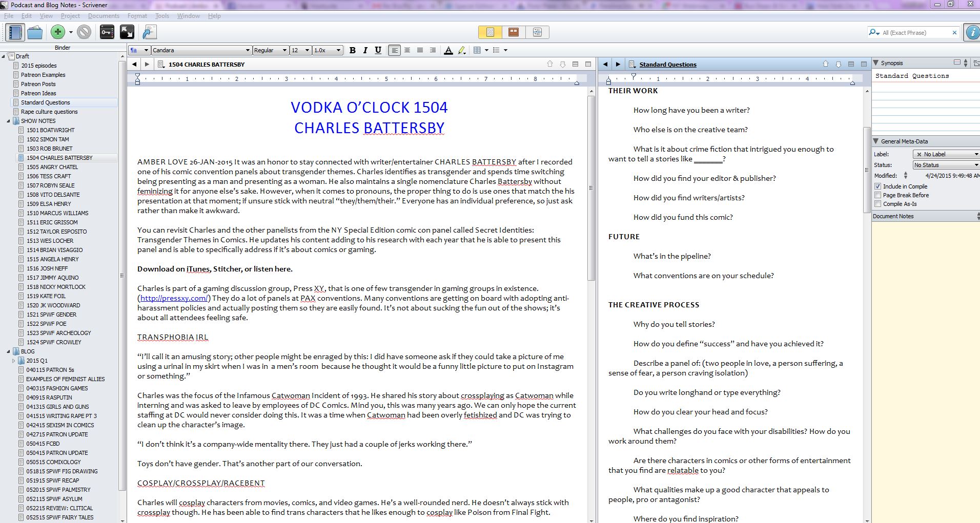Screen dimensions: 980x523
Task: Open paragraph style preset dropdown
Action: click(x=139, y=50)
